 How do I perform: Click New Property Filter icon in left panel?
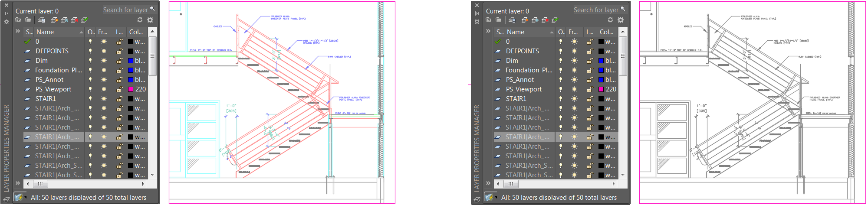point(18,20)
